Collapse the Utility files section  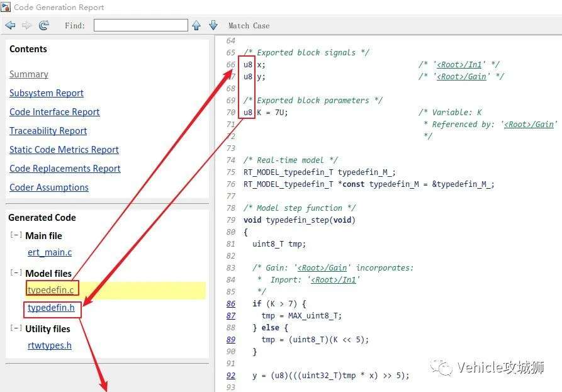(16, 328)
